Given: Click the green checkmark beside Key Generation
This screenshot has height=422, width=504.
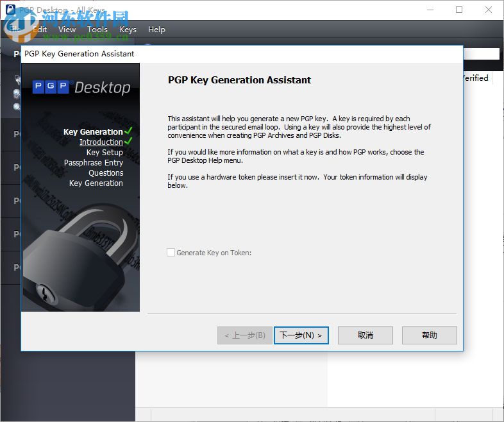Looking at the screenshot, I should [128, 131].
